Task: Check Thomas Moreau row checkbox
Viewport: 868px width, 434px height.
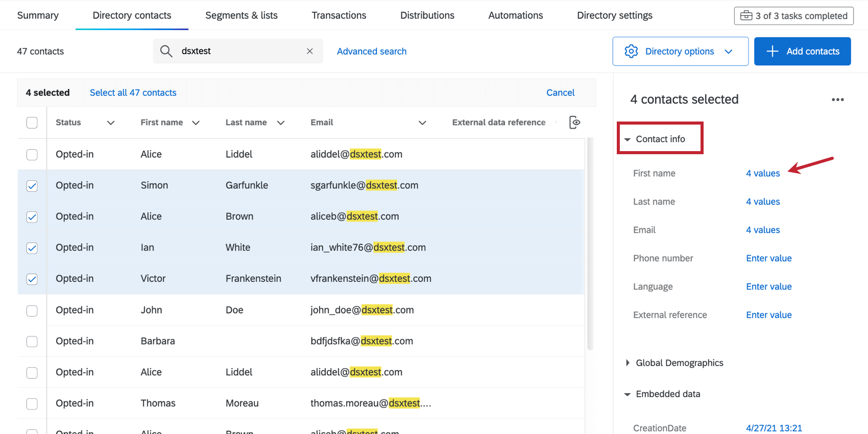Action: point(32,404)
